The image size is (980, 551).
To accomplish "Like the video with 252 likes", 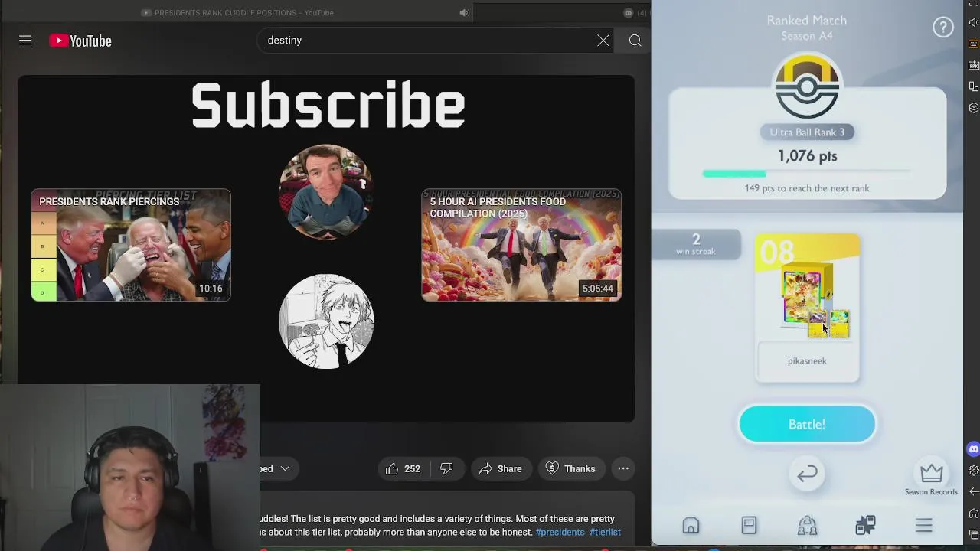I will 403,468.
